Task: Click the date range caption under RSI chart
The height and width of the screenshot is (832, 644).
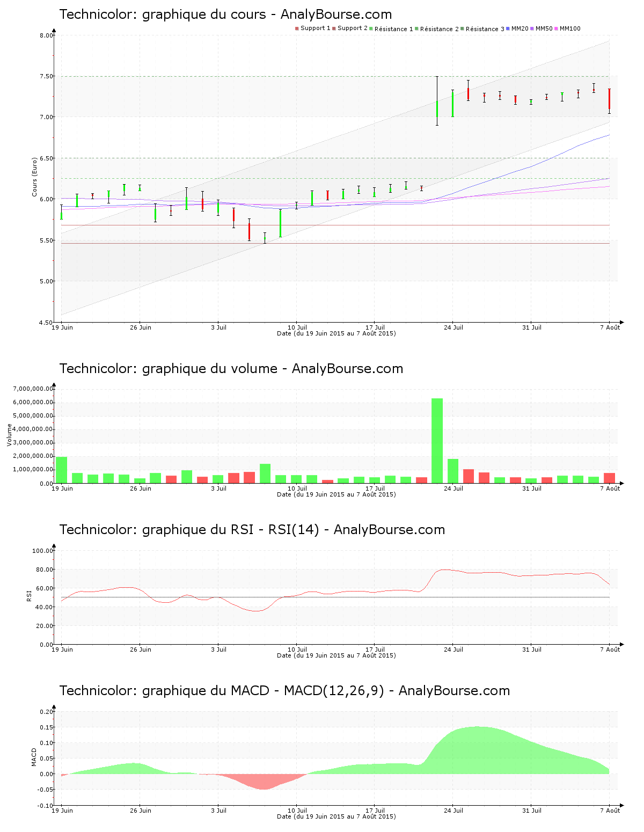Action: 336,655
